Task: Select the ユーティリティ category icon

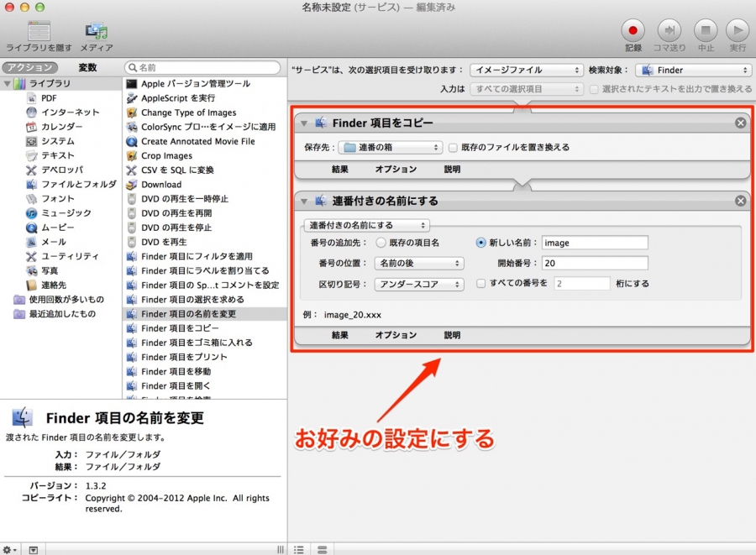Action: click(x=31, y=256)
